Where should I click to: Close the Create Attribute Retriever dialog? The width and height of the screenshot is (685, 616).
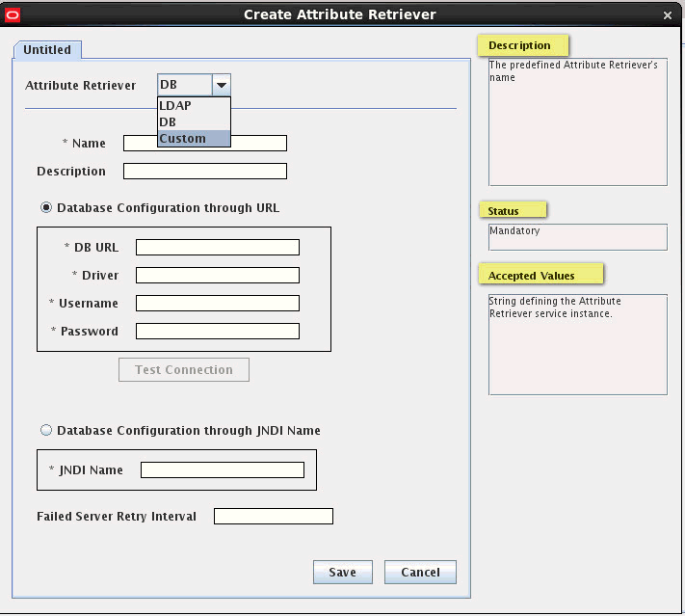[667, 15]
